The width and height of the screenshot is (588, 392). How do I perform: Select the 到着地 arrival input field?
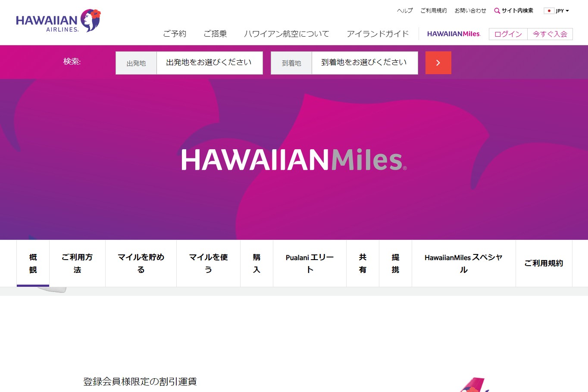pos(365,63)
